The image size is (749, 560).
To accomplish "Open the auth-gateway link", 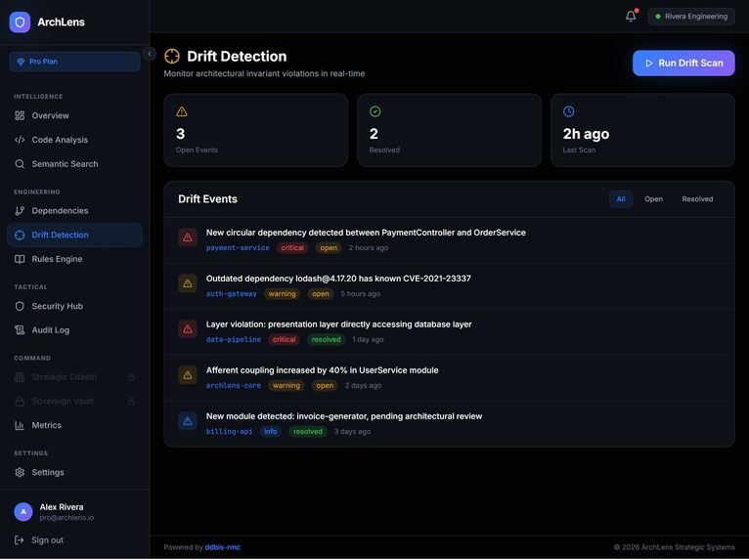I will point(231,293).
